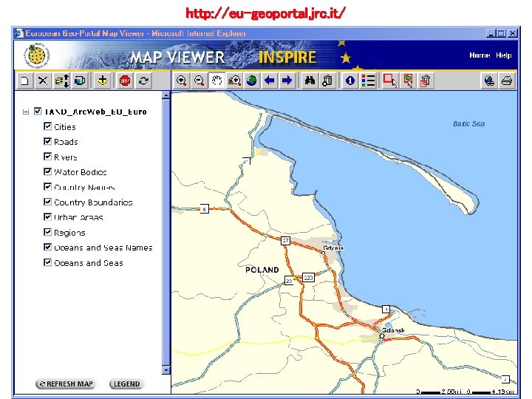Click the refresh arrows toolbar icon
The image size is (532, 399).
143,81
